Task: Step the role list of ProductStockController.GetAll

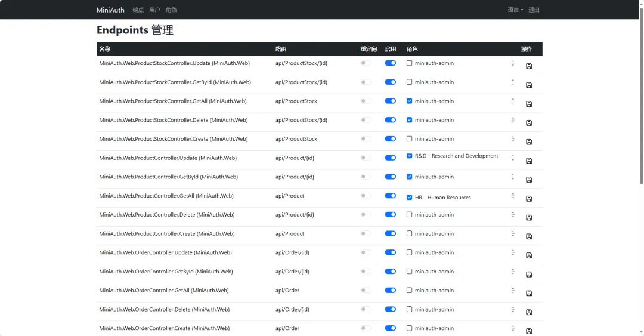Action: pos(513,101)
